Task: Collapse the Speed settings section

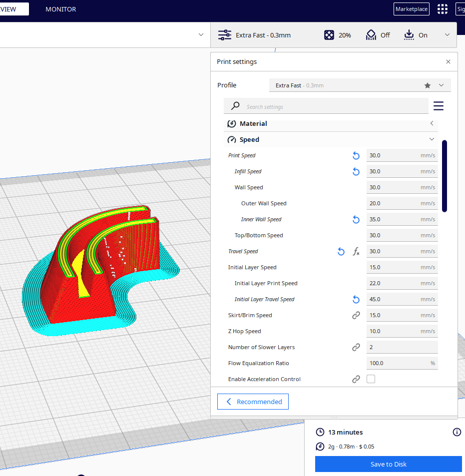Action: click(432, 139)
